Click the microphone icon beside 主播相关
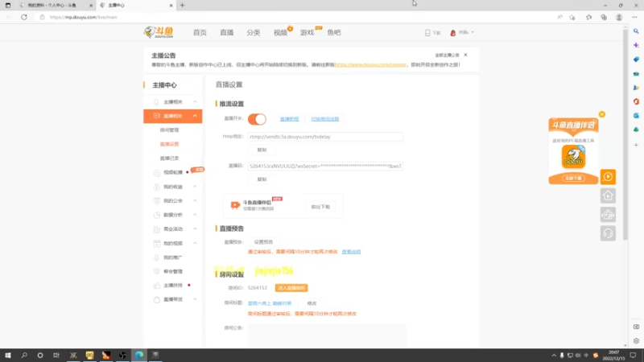Image resolution: width=644 pixels, height=362 pixels. pos(156,102)
